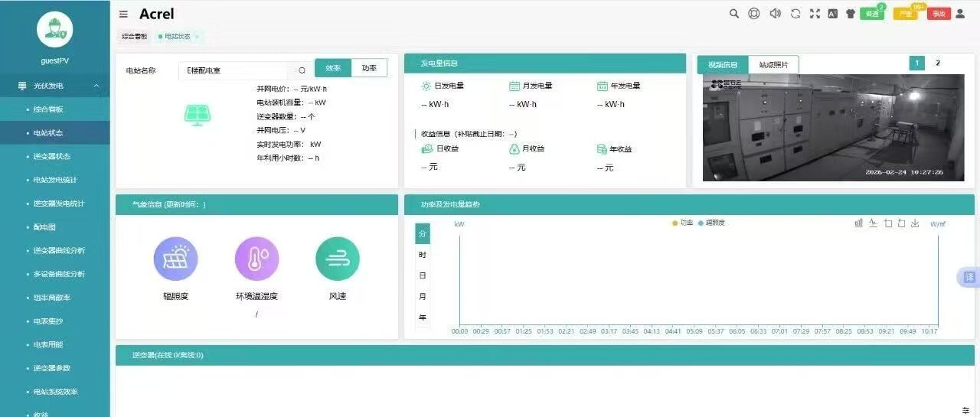Open the green 普通 alarm badge
The image size is (980, 417).
click(871, 14)
